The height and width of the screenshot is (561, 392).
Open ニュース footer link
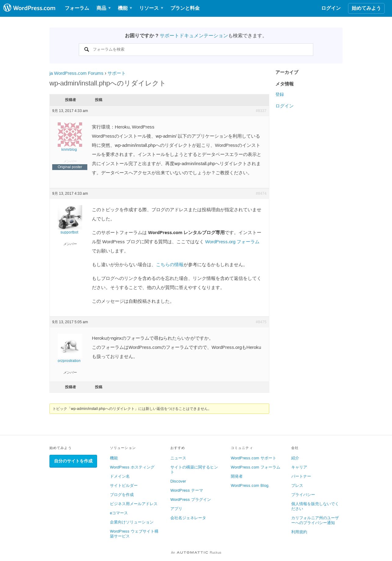coord(178,458)
